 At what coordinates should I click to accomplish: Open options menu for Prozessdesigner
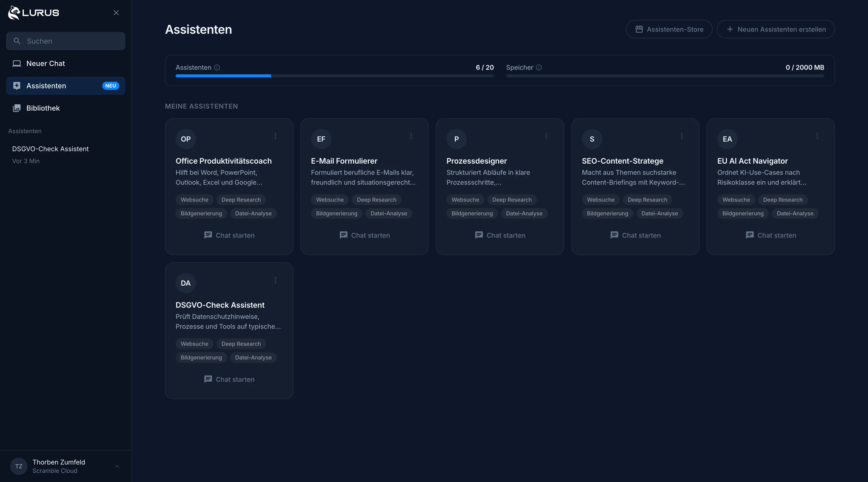[x=546, y=136]
